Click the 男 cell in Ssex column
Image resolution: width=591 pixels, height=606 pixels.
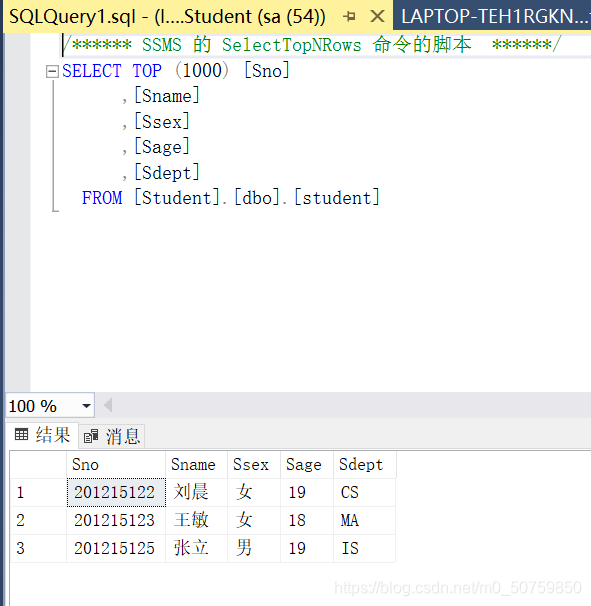[254, 548]
